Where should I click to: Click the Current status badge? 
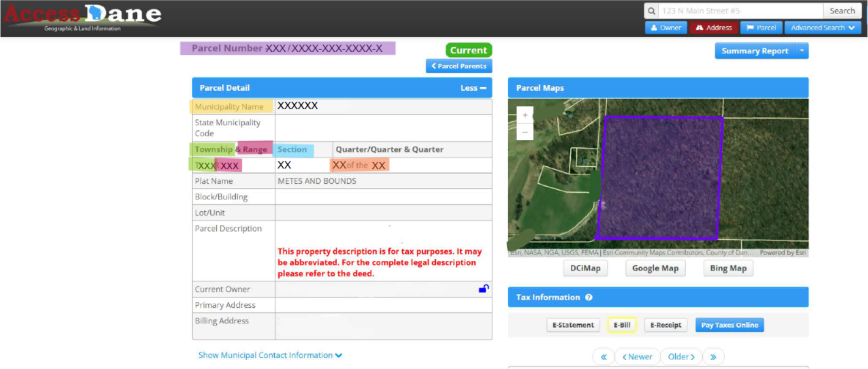coord(468,50)
